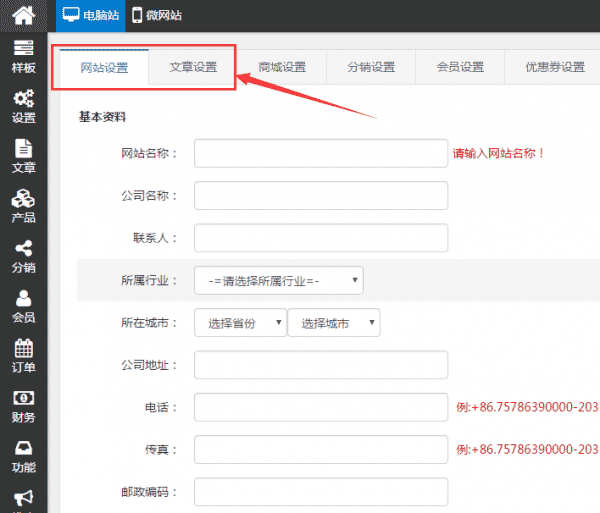Viewport: 600px width, 513px height.
Task: Open the 设置 gears sidebar icon
Action: pos(23,106)
